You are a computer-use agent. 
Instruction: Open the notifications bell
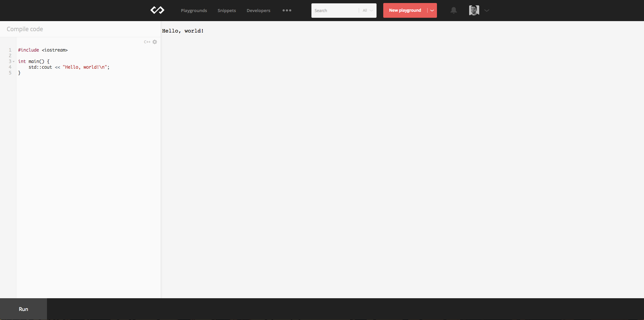[x=453, y=10]
